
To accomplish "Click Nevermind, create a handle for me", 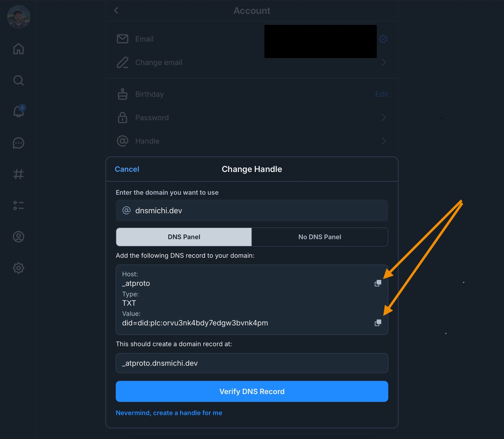I will point(169,413).
